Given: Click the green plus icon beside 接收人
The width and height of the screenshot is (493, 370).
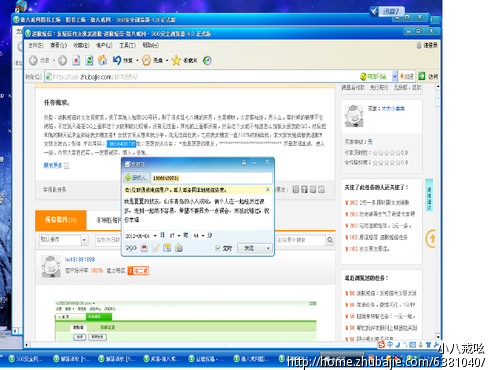Looking at the screenshot, I should pyautogui.click(x=128, y=178).
